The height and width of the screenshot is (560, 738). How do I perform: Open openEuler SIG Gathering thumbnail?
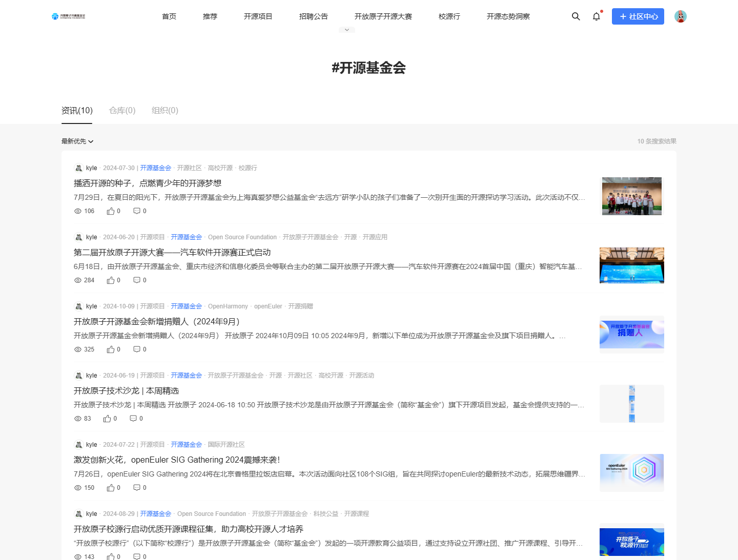coord(632,473)
